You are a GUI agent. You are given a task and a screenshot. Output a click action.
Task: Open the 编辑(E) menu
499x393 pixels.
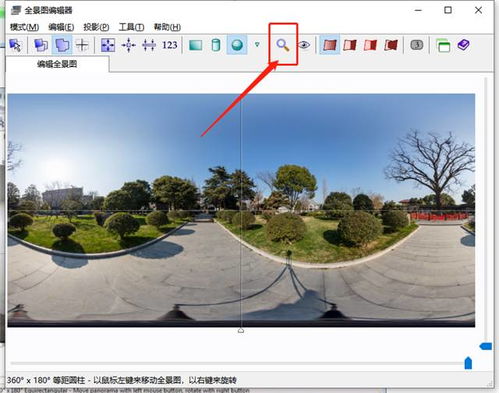pos(61,27)
